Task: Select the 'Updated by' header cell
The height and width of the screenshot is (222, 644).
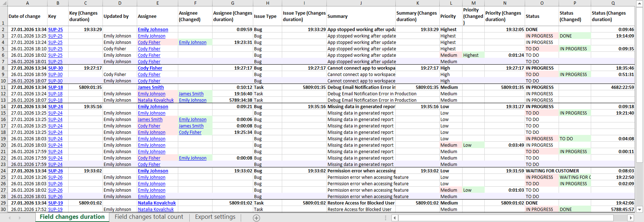Action: click(x=120, y=16)
